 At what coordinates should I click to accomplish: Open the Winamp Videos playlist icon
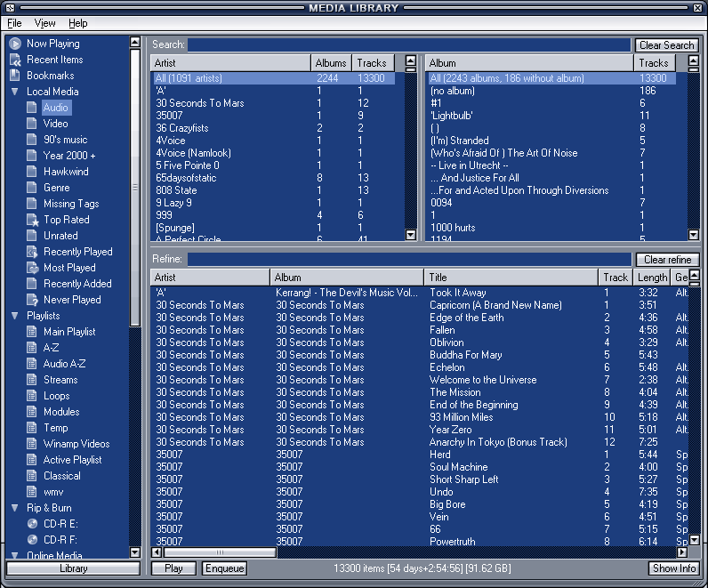(32, 444)
